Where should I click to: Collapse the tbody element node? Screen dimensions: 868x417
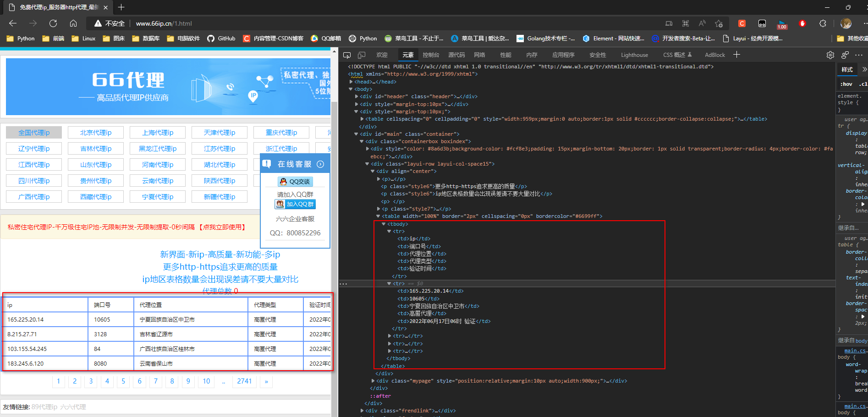pos(384,224)
